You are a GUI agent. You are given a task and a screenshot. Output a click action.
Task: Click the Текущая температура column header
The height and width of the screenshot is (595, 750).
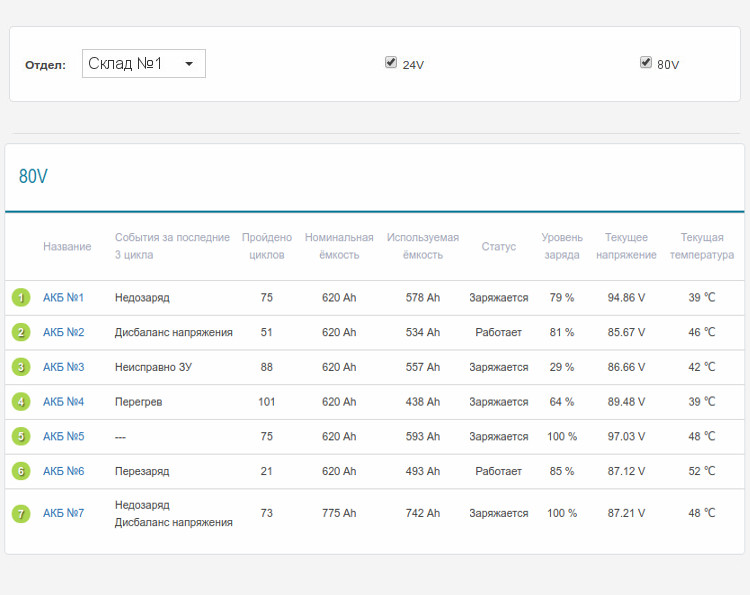702,246
